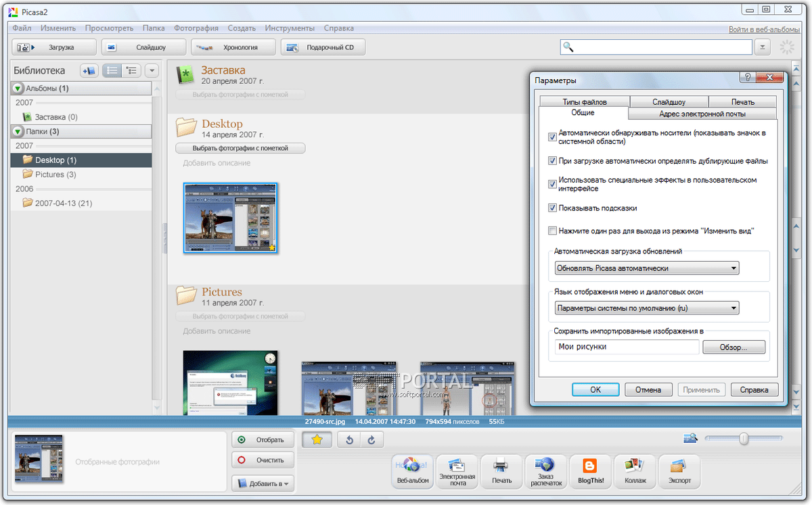
Task: Start the Слайдшоу slideshow
Action: click(143, 47)
